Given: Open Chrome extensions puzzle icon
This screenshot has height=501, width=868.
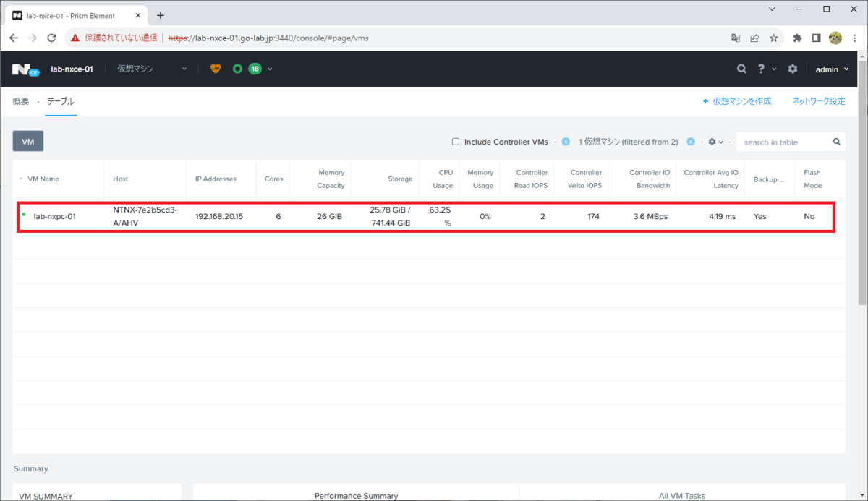Looking at the screenshot, I should [x=797, y=38].
